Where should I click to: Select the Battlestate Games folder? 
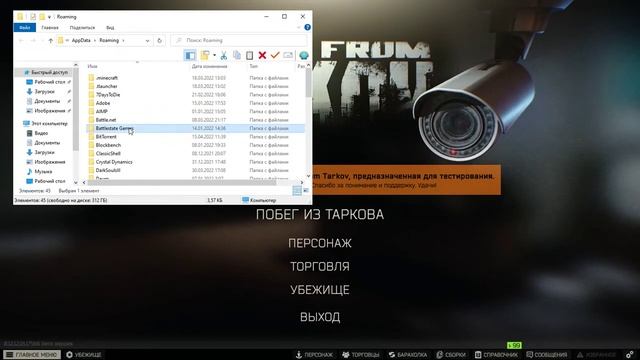(x=196, y=128)
